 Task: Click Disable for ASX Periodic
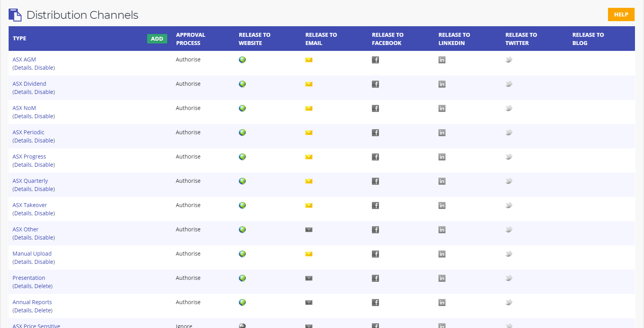(43, 141)
